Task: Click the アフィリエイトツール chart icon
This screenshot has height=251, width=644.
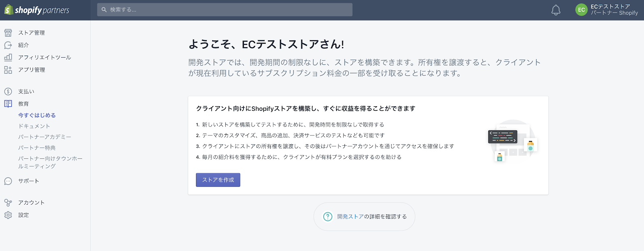Action: click(8, 58)
